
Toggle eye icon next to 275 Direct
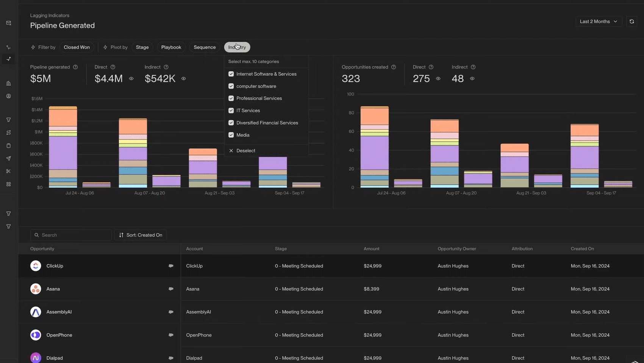click(x=438, y=79)
